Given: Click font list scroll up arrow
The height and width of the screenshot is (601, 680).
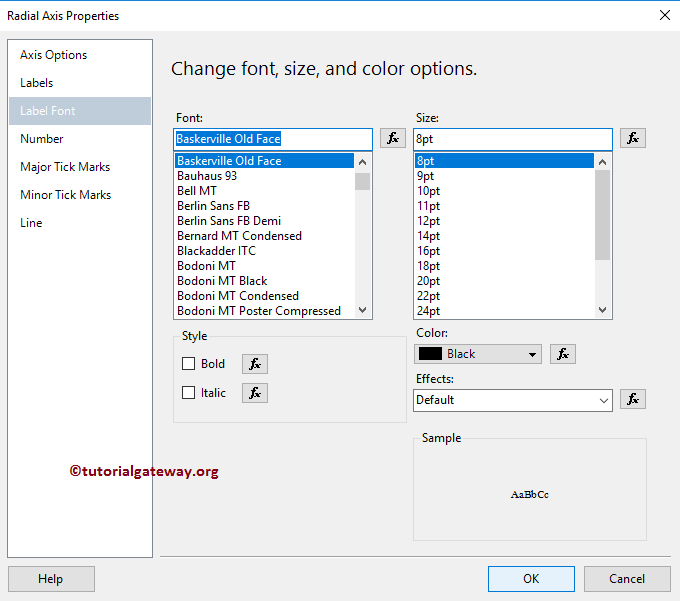Looking at the screenshot, I should point(363,162).
